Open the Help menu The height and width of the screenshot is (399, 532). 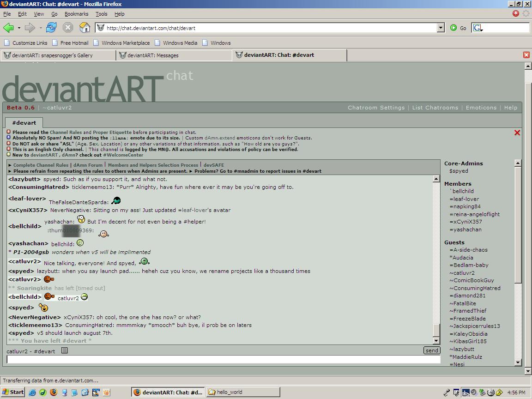(120, 14)
